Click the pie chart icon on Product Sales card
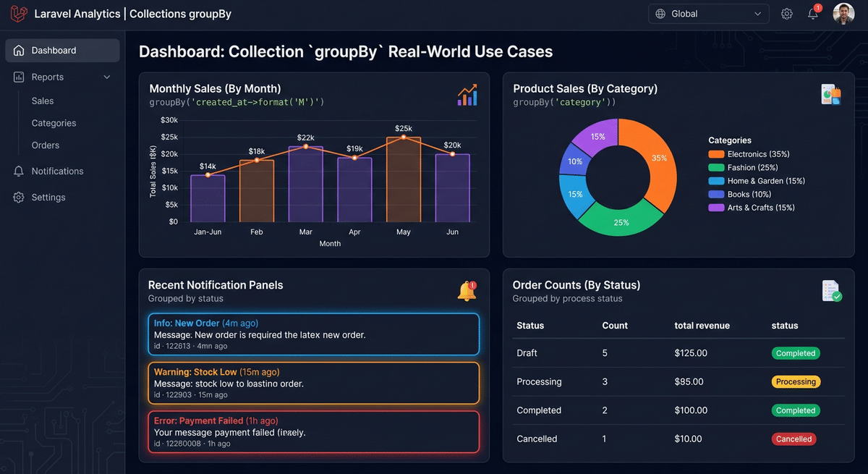The width and height of the screenshot is (868, 474). click(830, 94)
